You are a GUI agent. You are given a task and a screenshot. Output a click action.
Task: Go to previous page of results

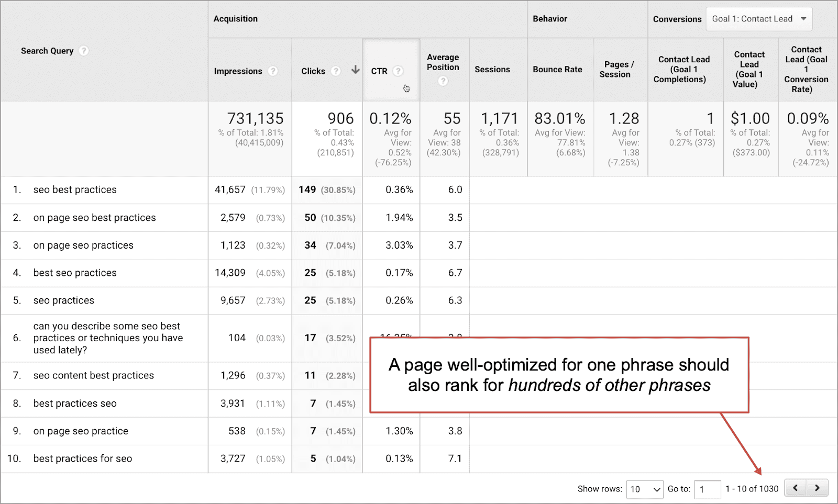point(796,488)
